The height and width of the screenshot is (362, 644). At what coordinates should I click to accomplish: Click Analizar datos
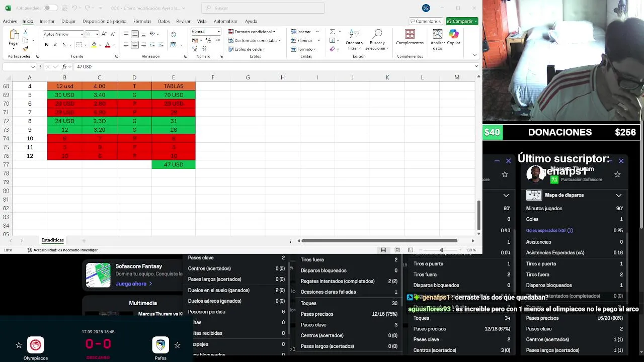pos(438,39)
